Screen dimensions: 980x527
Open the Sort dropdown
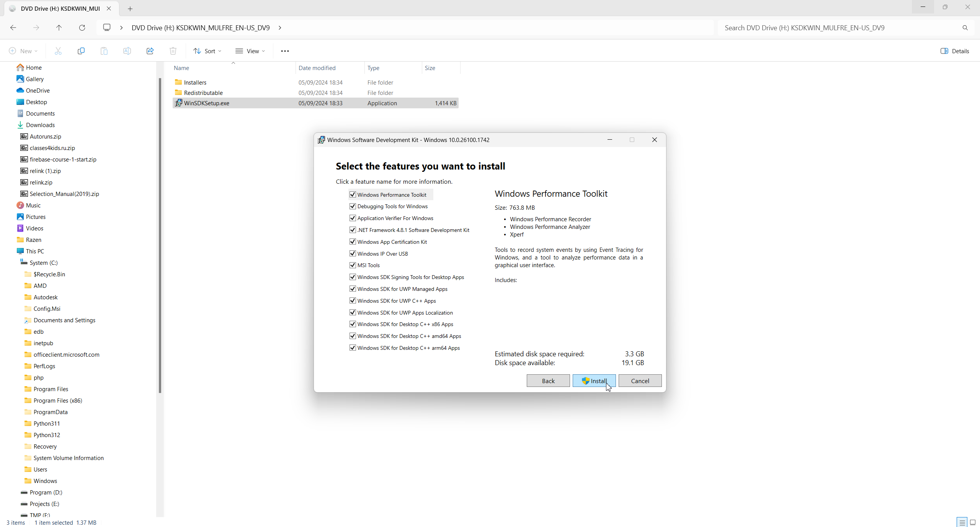207,51
